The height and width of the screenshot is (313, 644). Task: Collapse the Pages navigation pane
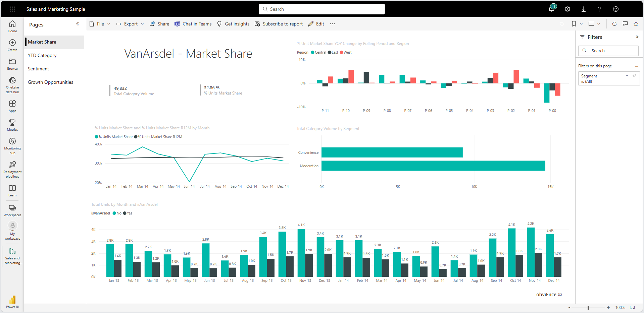(78, 24)
